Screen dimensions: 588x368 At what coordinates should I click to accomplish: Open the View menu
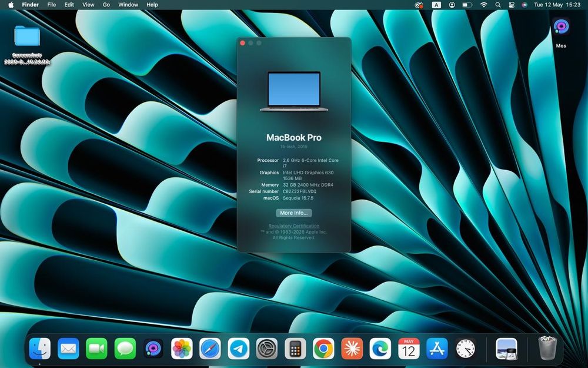pyautogui.click(x=88, y=5)
